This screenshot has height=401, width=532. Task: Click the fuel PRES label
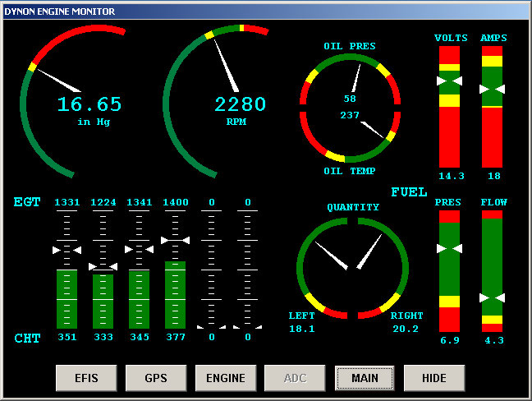click(448, 202)
